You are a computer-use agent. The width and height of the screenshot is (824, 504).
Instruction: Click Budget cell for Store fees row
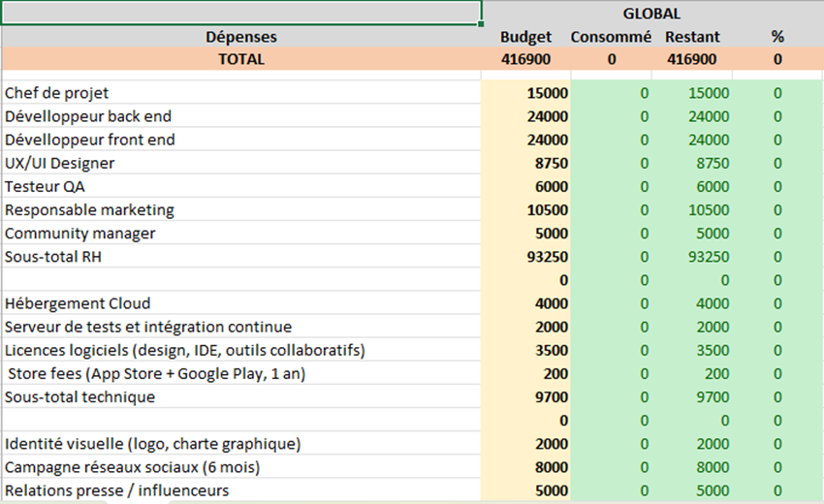tap(525, 373)
